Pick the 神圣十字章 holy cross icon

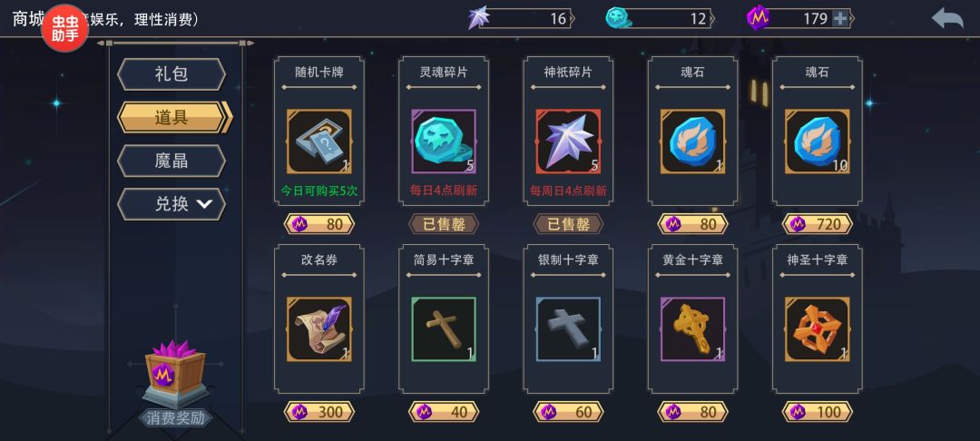(817, 328)
